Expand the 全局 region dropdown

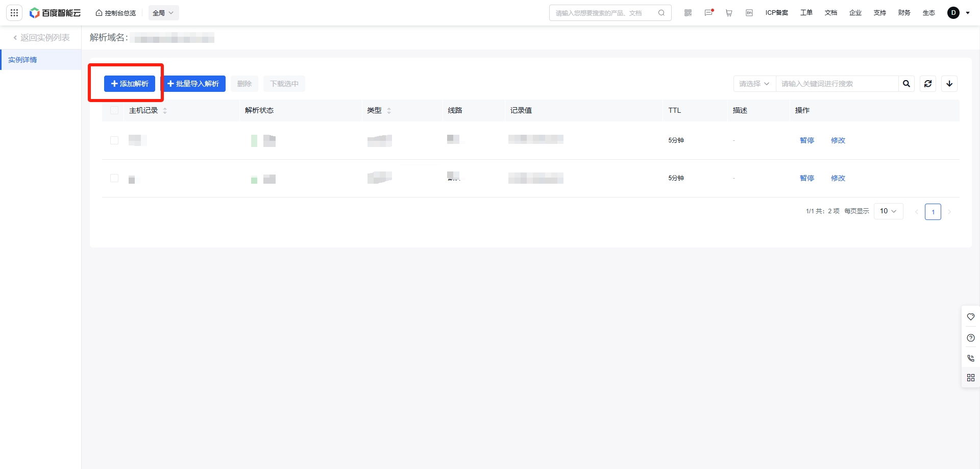(163, 13)
